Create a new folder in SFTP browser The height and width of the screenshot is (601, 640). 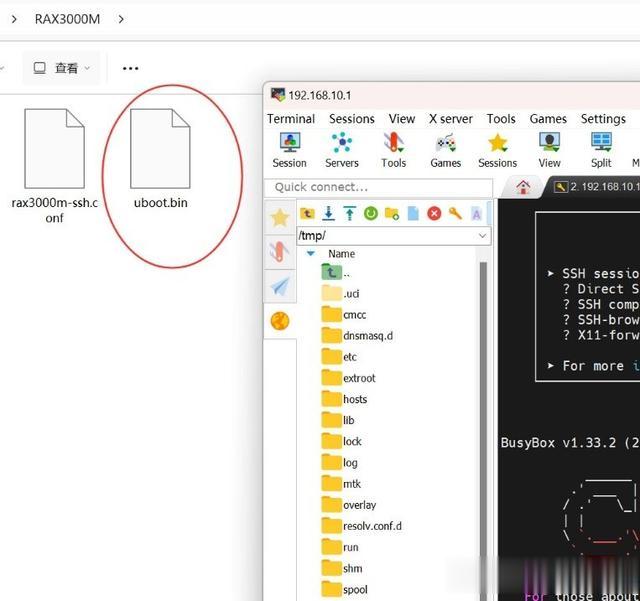point(392,213)
